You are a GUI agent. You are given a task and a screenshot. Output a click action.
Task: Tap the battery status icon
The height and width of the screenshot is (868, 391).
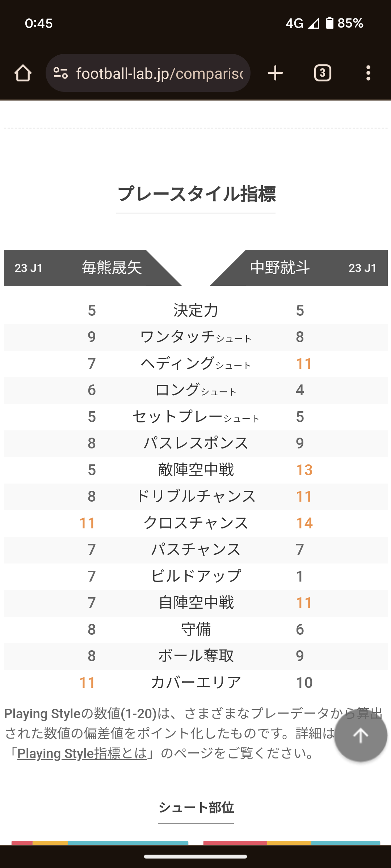coord(329,23)
